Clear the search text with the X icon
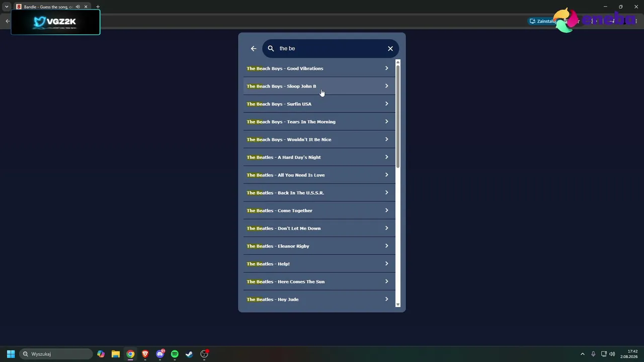The image size is (644, 362). coord(390,48)
